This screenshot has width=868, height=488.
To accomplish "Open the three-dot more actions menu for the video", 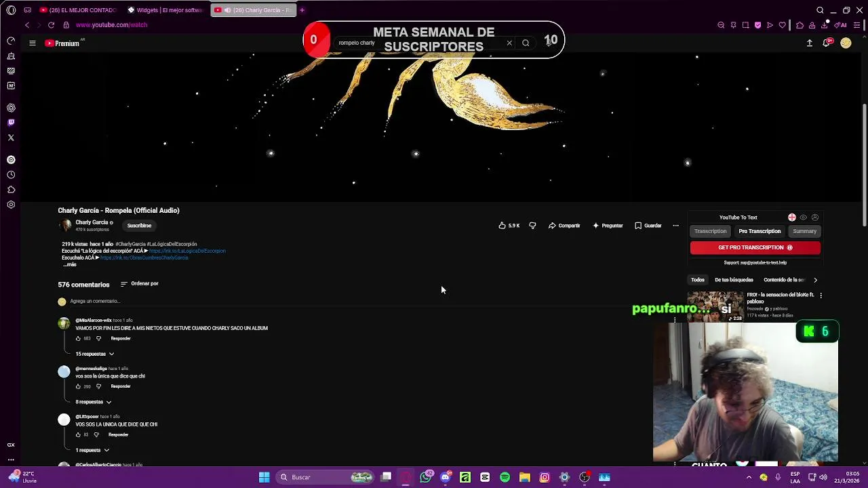I will (x=675, y=226).
